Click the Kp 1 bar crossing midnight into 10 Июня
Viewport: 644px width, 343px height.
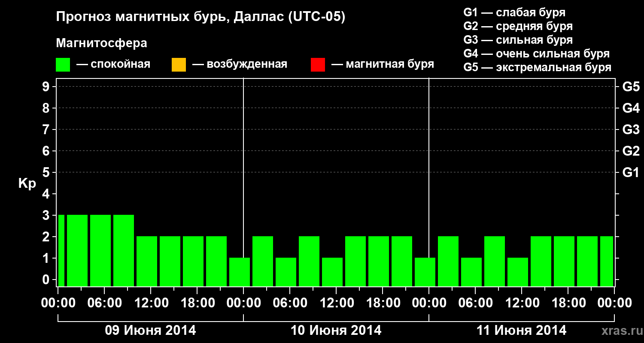240,272
